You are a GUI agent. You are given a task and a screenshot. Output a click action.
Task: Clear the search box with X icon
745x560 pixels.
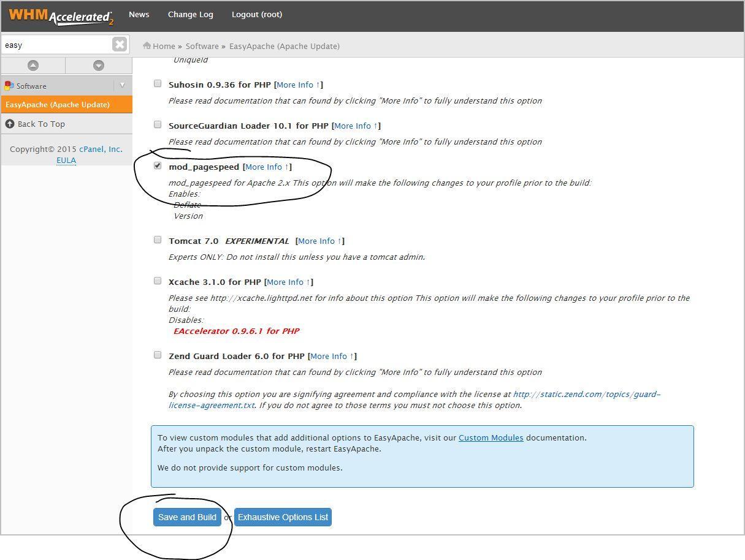pos(120,44)
